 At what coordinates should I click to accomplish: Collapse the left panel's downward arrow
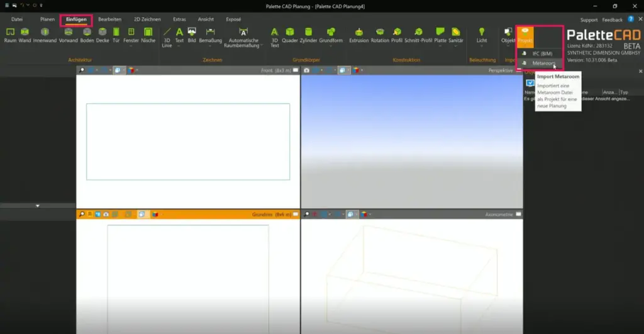tap(37, 206)
